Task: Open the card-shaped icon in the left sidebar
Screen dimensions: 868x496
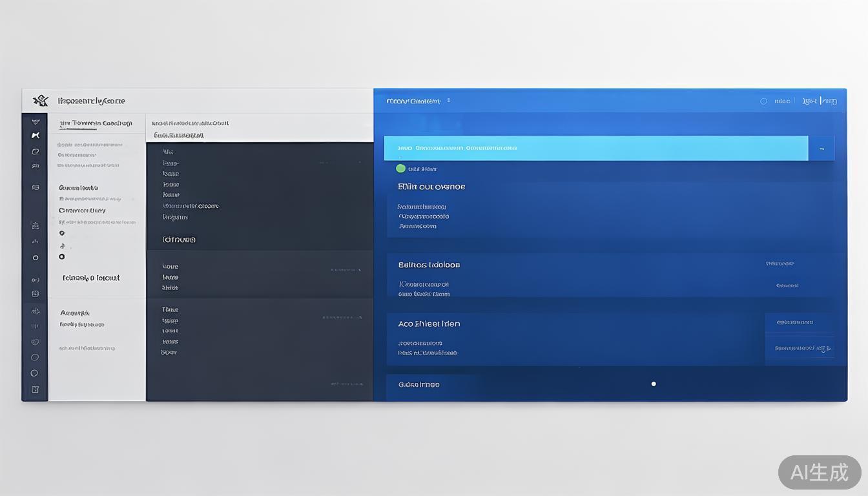Action: click(36, 187)
